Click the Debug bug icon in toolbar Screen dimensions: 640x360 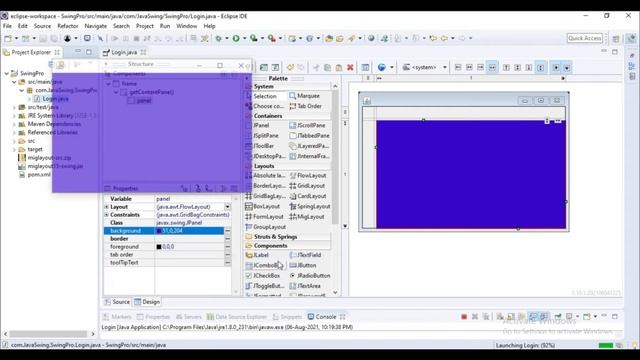click(219, 38)
